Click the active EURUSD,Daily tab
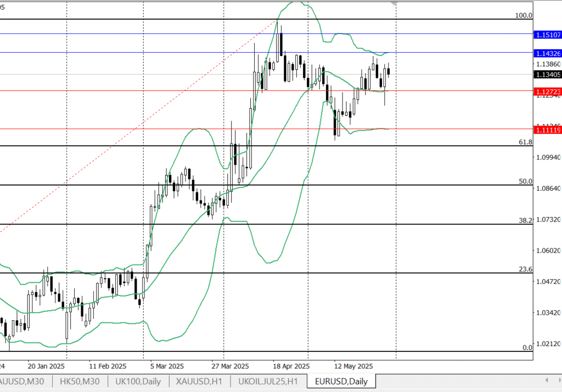Viewport: 562px width, 392px height. tap(340, 381)
